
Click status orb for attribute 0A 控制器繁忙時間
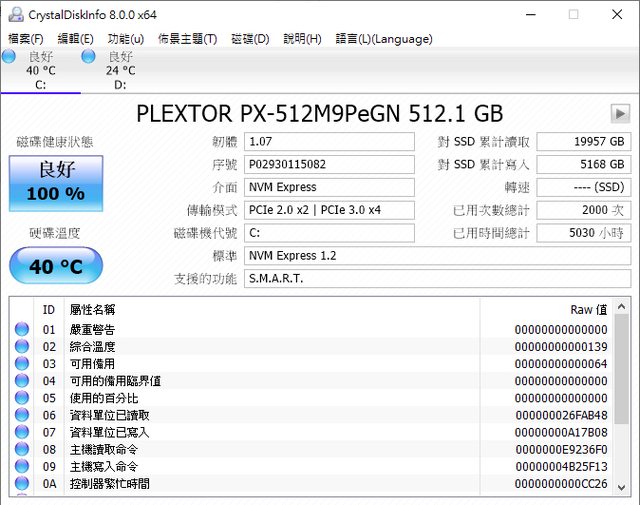(x=21, y=483)
